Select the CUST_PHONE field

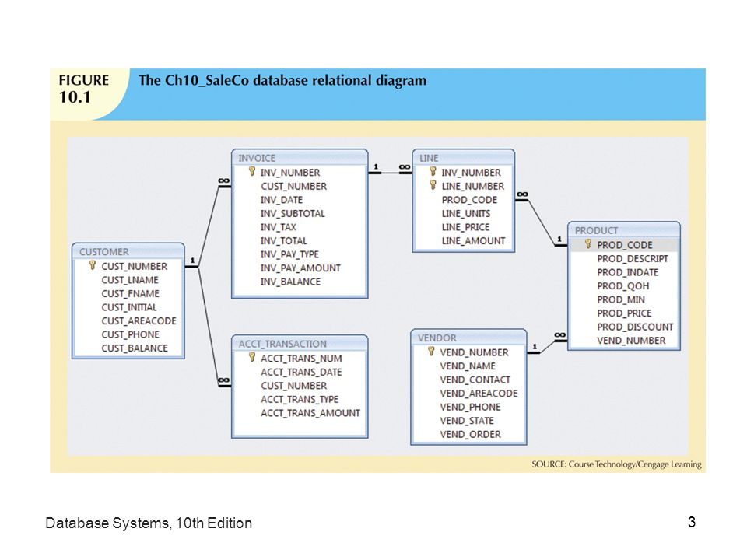130,334
